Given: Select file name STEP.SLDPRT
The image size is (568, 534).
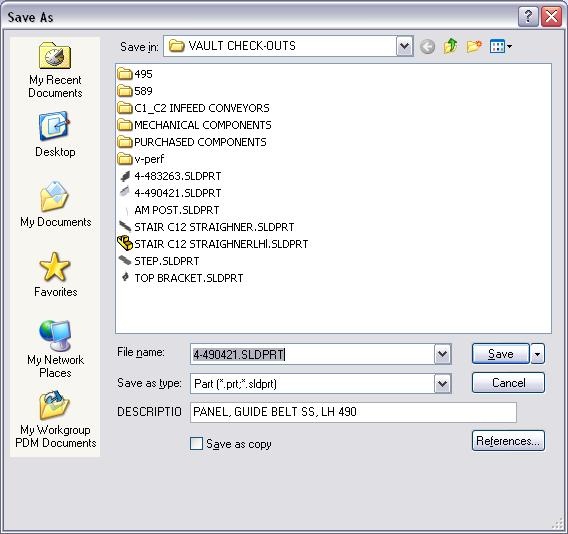Looking at the screenshot, I should [x=167, y=261].
